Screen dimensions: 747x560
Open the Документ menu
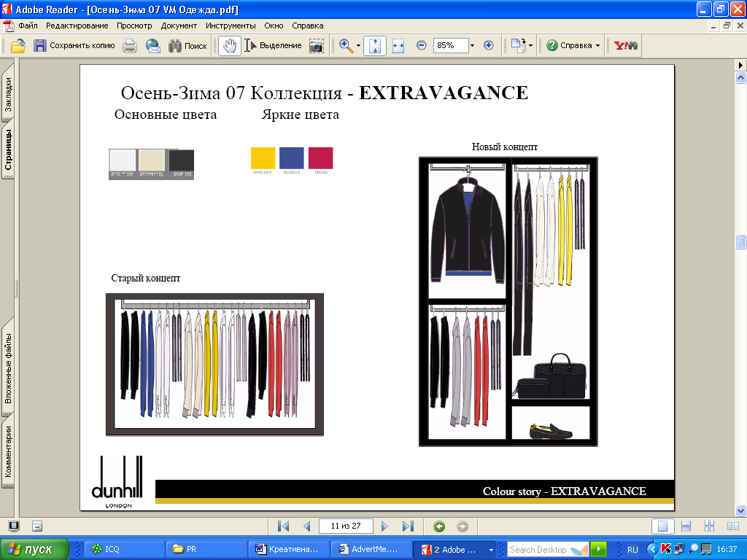click(179, 26)
